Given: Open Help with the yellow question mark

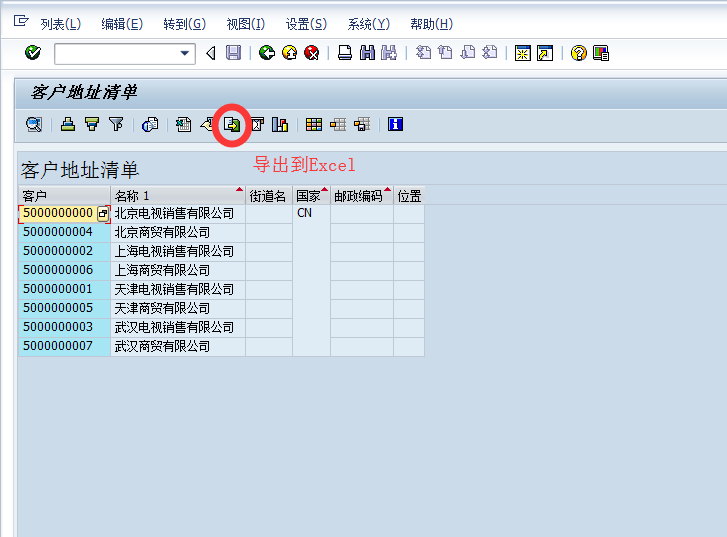Looking at the screenshot, I should pyautogui.click(x=579, y=53).
